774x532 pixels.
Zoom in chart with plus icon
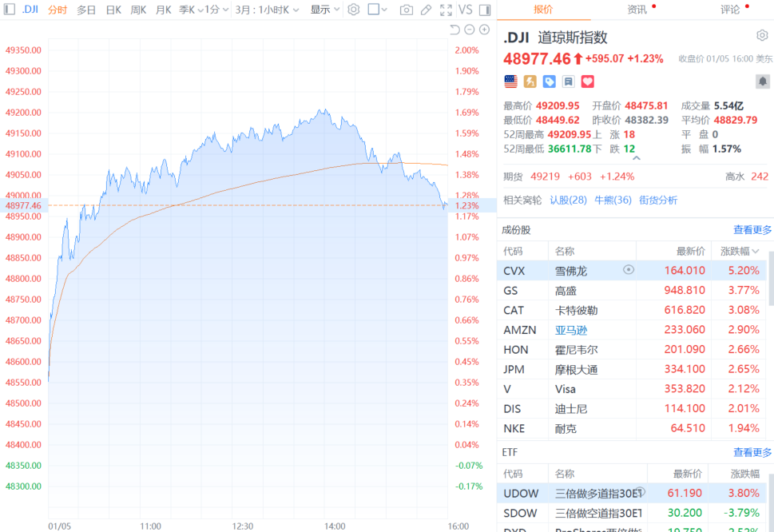coord(485,30)
